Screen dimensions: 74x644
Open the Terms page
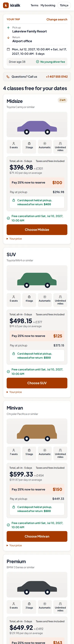coord(34,5)
